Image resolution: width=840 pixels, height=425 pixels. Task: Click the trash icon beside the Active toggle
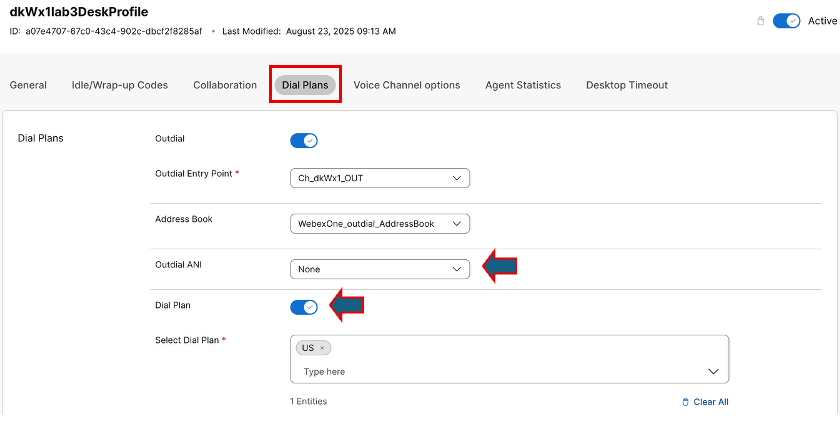point(761,20)
